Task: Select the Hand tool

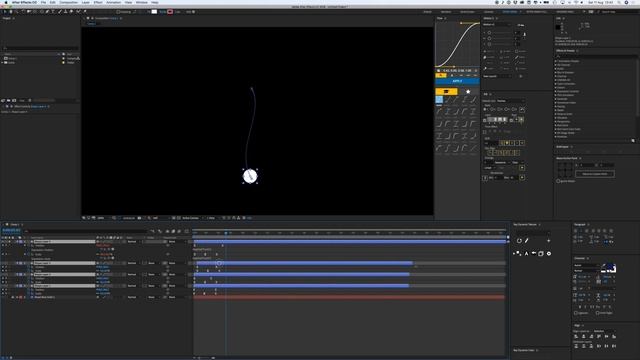Action: click(11, 12)
